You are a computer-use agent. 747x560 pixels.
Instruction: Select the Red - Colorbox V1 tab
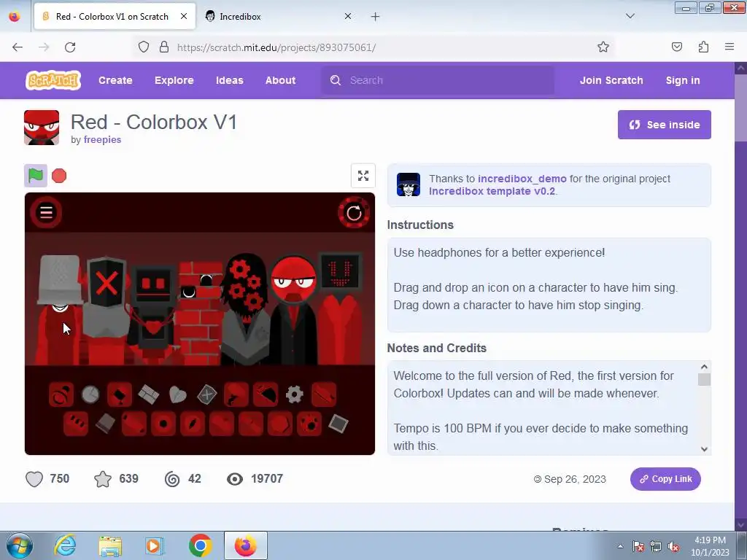click(x=115, y=16)
